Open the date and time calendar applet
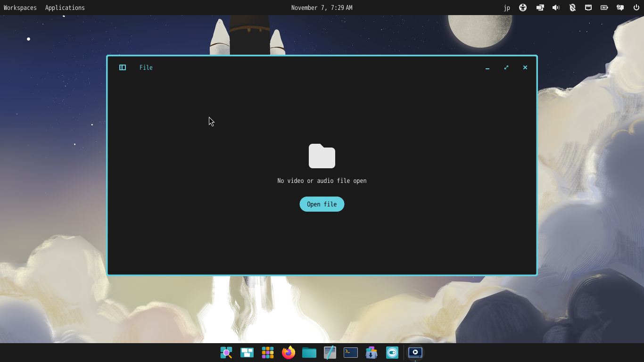 [322, 8]
